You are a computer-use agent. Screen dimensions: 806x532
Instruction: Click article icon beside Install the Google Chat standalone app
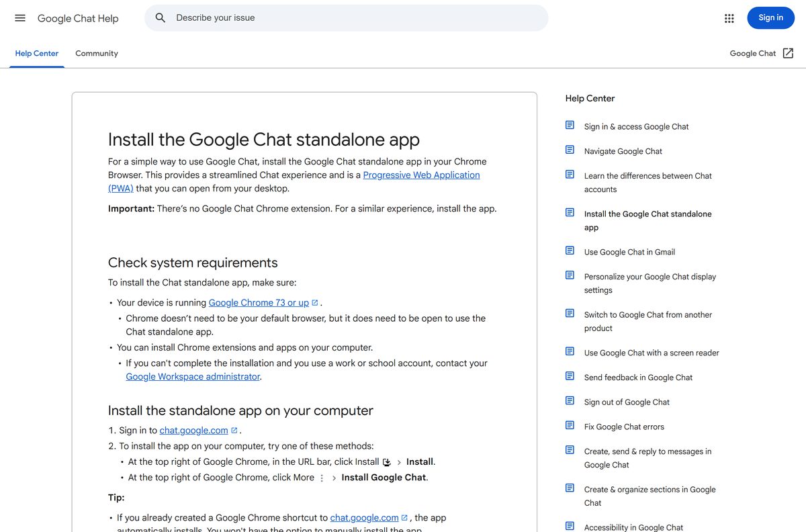pos(570,212)
